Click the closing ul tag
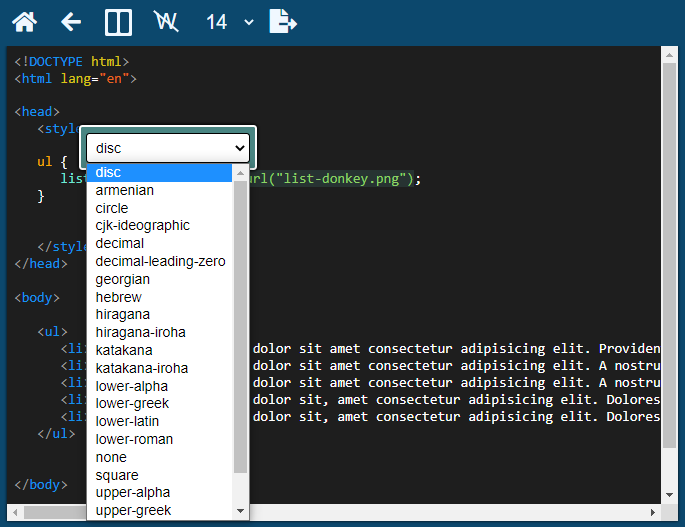The width and height of the screenshot is (685, 527). [56, 433]
